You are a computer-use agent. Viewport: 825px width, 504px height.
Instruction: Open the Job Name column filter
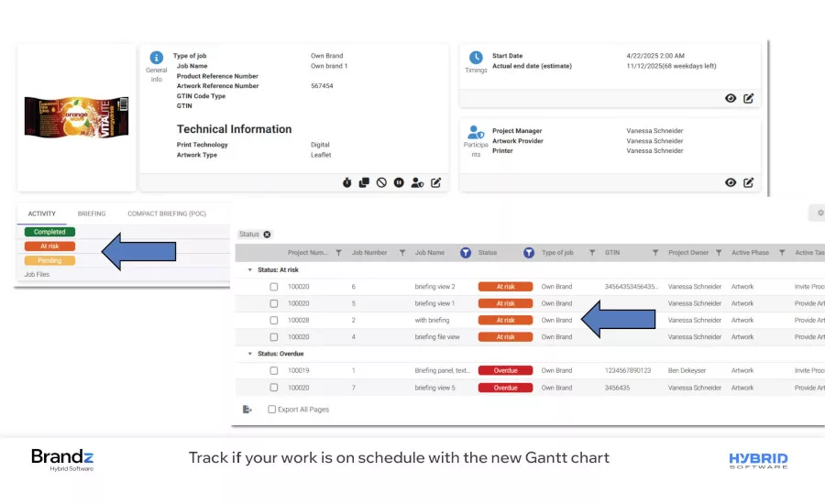click(465, 253)
